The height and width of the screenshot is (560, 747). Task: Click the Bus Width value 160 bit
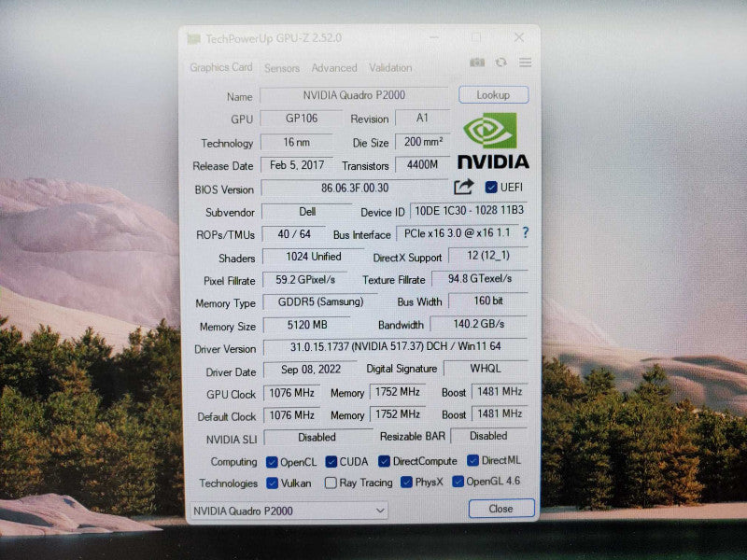[487, 301]
